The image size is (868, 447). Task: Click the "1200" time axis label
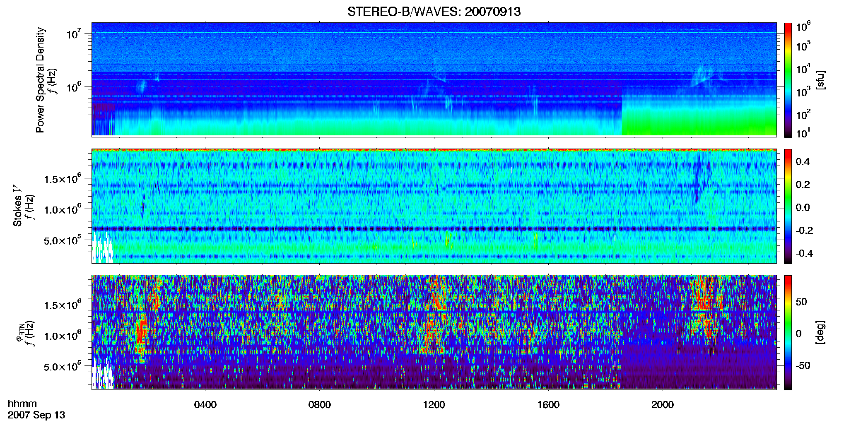click(x=434, y=405)
